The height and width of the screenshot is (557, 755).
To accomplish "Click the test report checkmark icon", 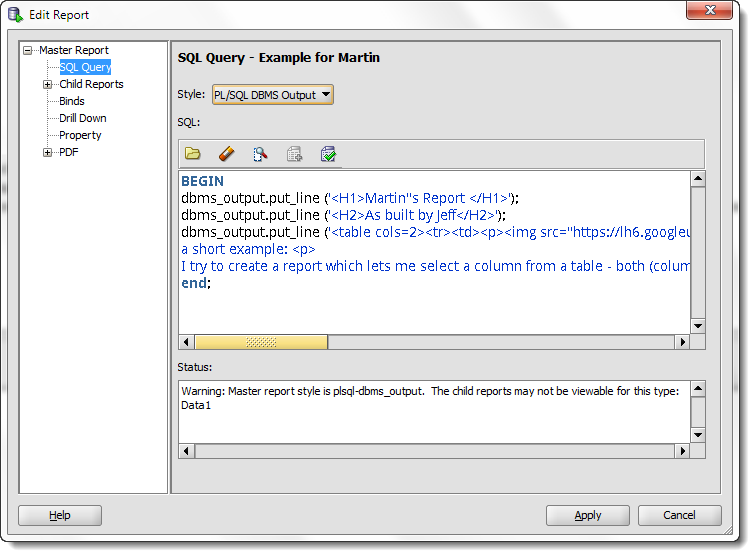I will click(328, 154).
